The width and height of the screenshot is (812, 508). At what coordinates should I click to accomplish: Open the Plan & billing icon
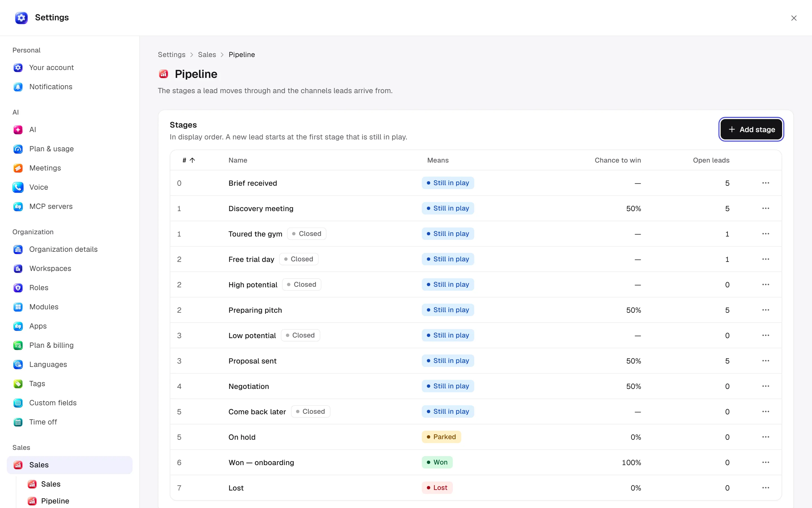click(x=18, y=345)
